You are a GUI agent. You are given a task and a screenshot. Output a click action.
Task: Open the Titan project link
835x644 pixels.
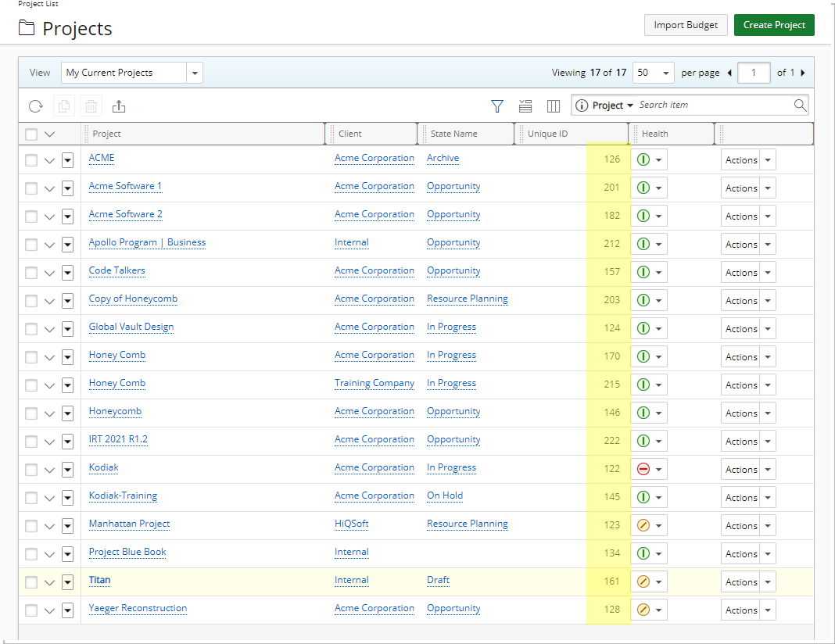99,580
